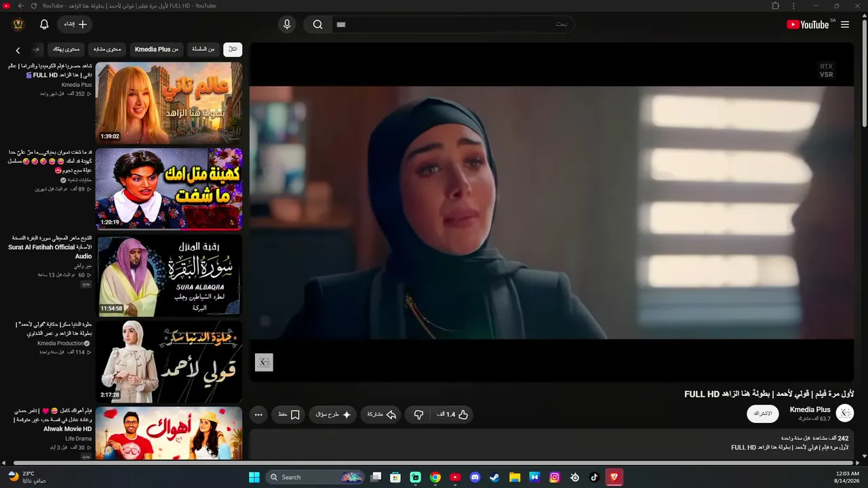The width and height of the screenshot is (868, 488).
Task: Select the من السلسلة filter chip
Action: tap(203, 49)
